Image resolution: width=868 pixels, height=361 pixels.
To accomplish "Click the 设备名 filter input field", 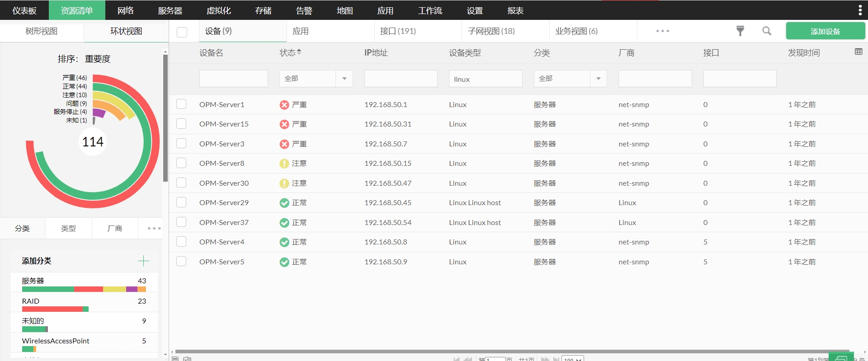I will click(234, 79).
